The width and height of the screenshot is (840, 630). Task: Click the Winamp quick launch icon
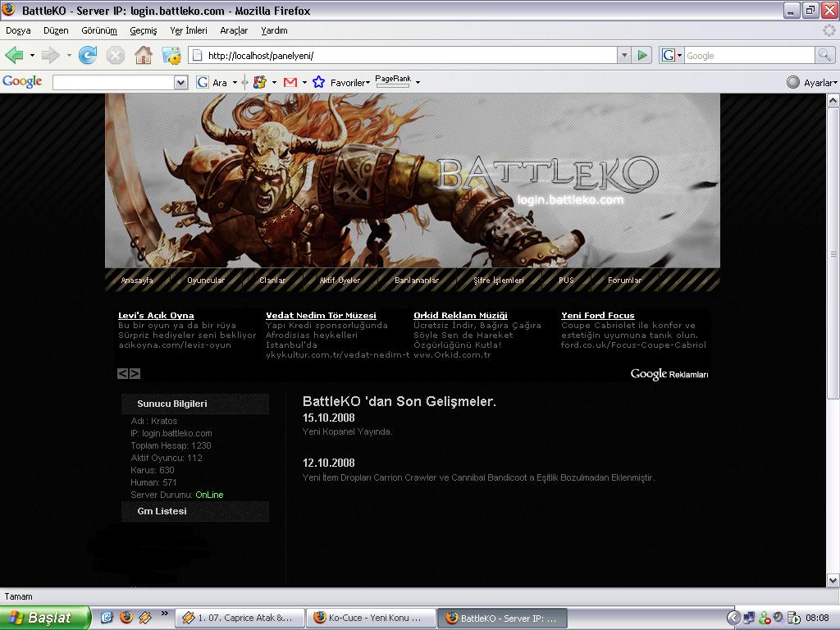[x=144, y=618]
